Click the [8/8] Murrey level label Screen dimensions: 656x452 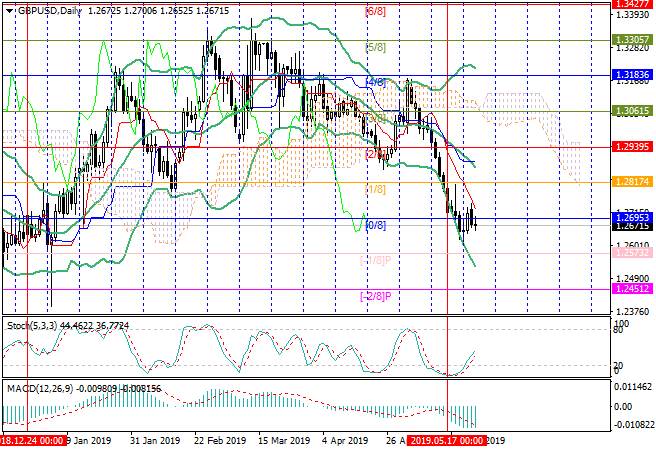tap(376, 11)
